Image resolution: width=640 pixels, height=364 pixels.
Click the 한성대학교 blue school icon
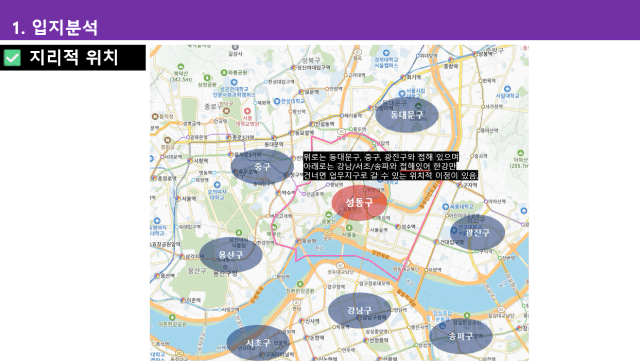pos(277,101)
